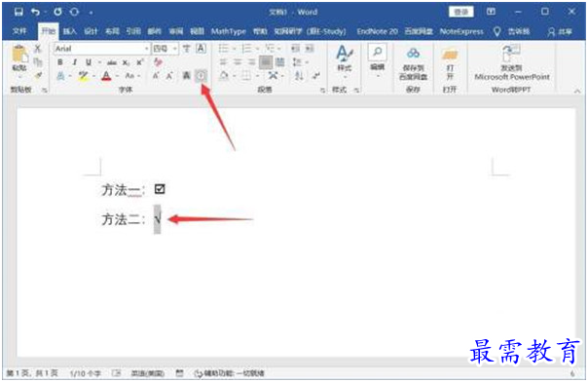Open the font size dropdown
588x382 pixels.
coord(175,49)
